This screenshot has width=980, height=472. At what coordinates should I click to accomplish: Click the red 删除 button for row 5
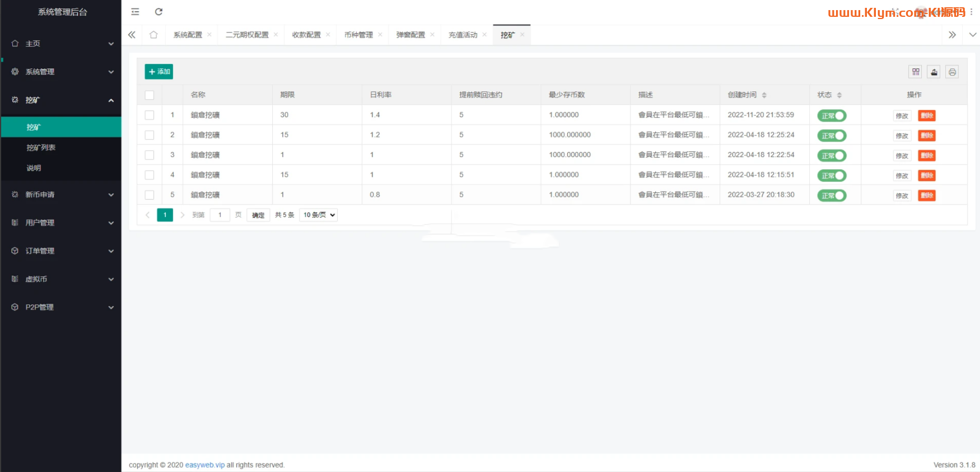point(927,196)
